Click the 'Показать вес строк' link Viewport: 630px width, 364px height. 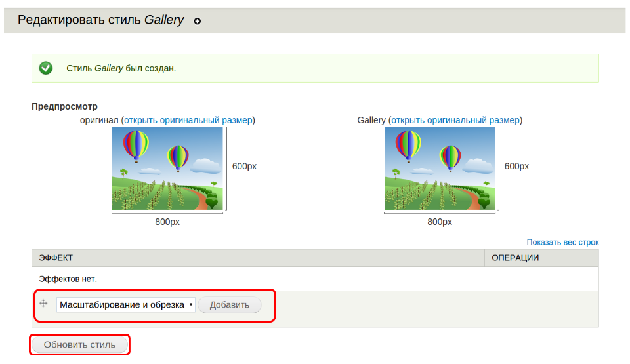click(562, 242)
